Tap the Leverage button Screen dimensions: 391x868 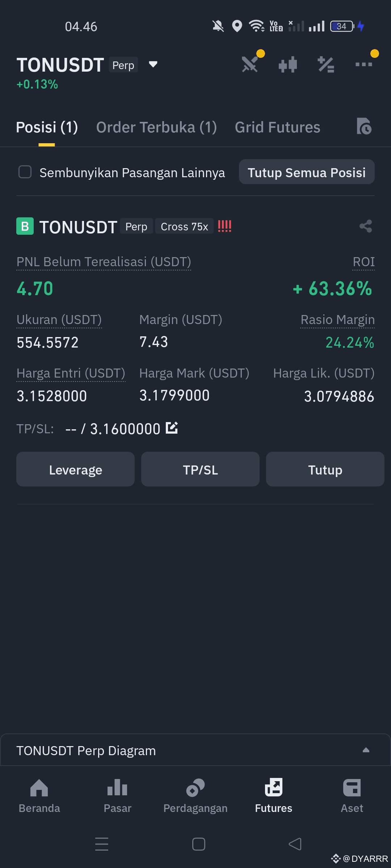(75, 469)
